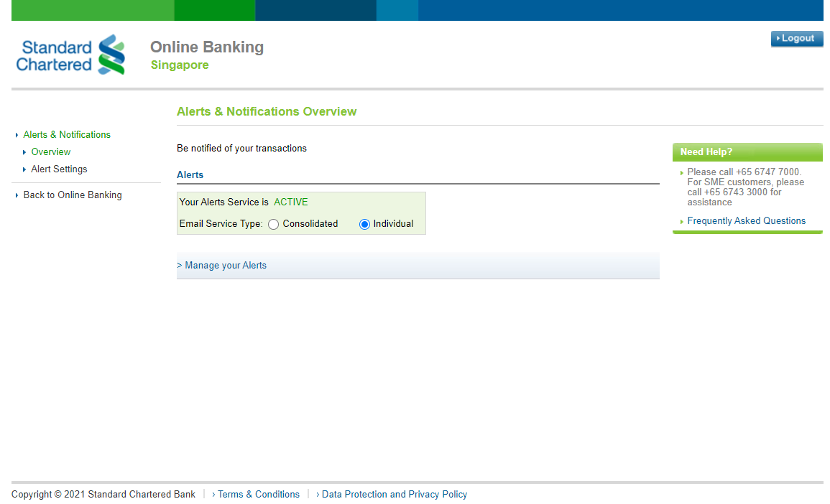Log out using the Logout button

(x=797, y=39)
